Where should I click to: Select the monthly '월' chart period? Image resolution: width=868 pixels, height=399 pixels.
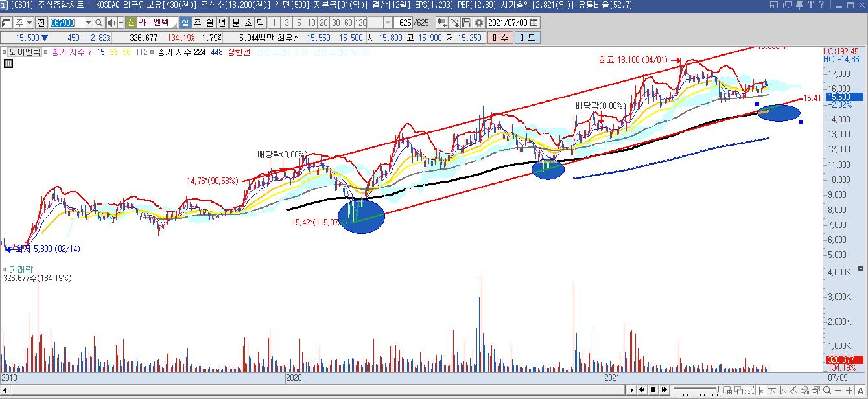pos(210,23)
